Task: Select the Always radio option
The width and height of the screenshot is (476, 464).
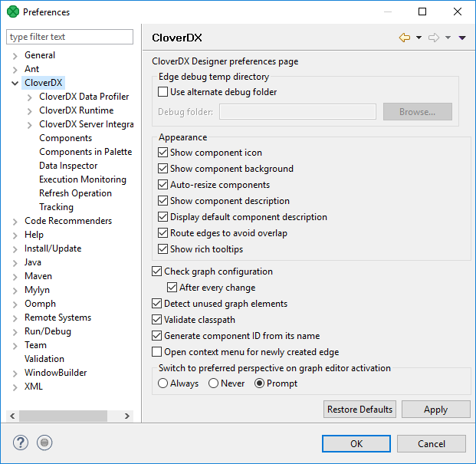Action: pos(163,383)
